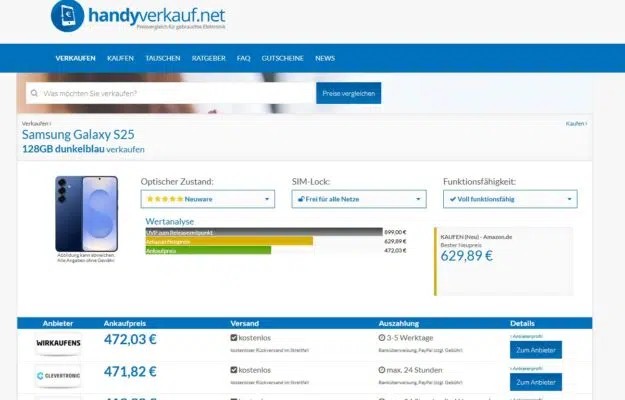Image resolution: width=625 pixels, height=400 pixels.
Task: Open the Funktionsfähigkeit dropdown
Action: point(510,199)
